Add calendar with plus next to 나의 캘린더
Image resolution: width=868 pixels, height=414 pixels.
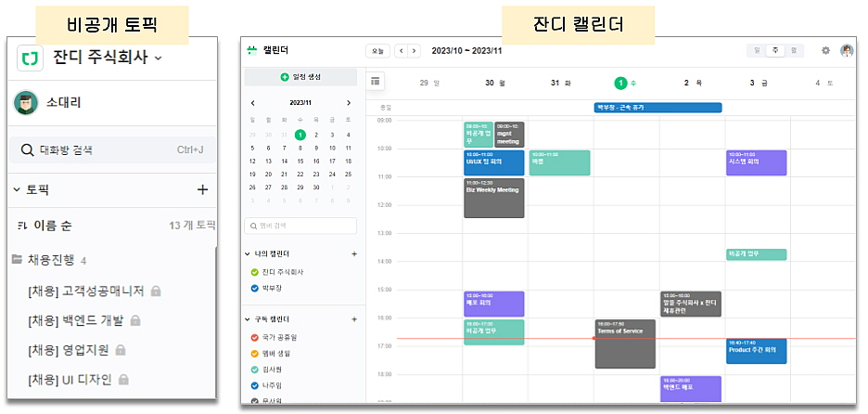(353, 253)
